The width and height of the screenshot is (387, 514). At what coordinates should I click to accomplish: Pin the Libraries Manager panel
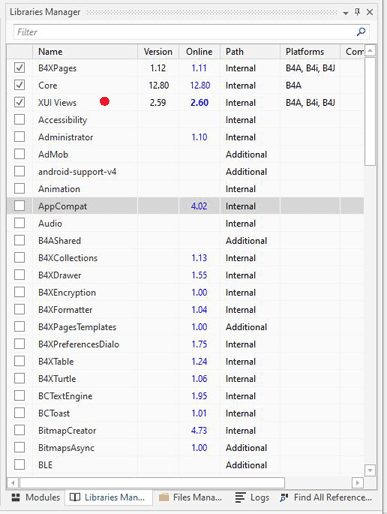(357, 12)
